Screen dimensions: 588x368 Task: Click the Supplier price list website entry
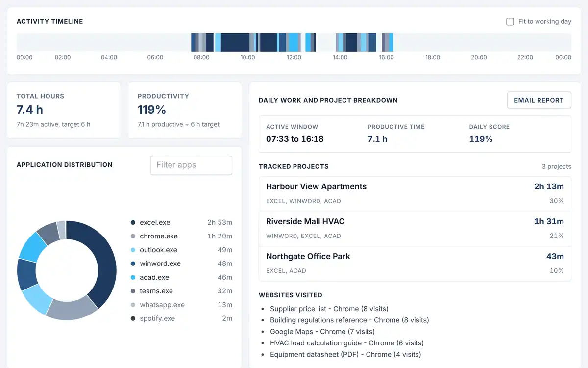[329, 309]
